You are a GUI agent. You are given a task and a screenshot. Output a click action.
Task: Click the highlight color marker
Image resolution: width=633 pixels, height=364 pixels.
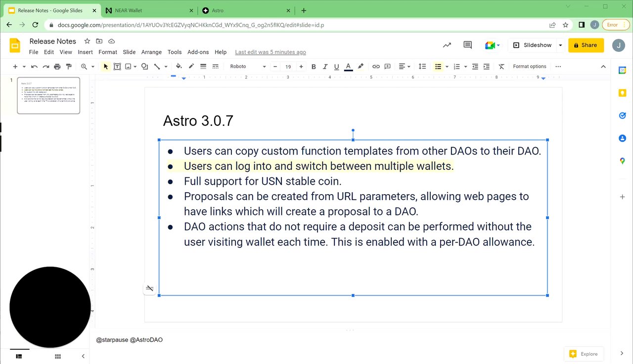click(361, 66)
